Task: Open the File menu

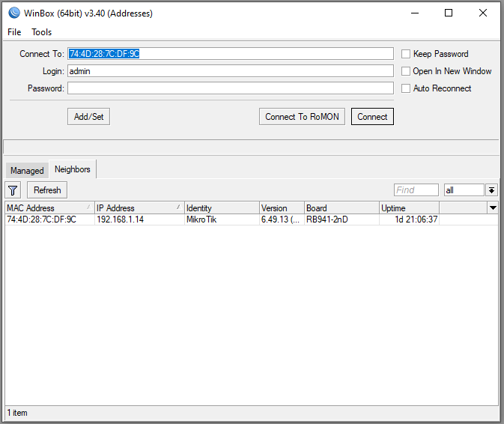Action: coord(14,32)
